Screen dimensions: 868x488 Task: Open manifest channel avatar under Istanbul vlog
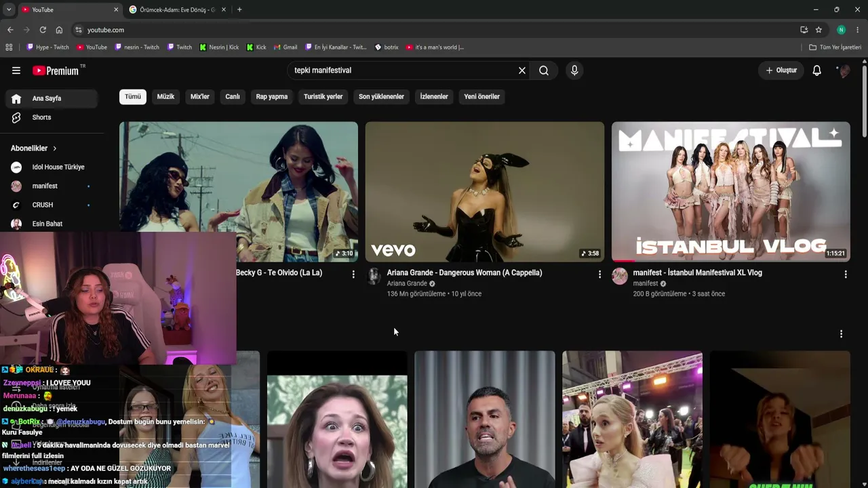(620, 276)
